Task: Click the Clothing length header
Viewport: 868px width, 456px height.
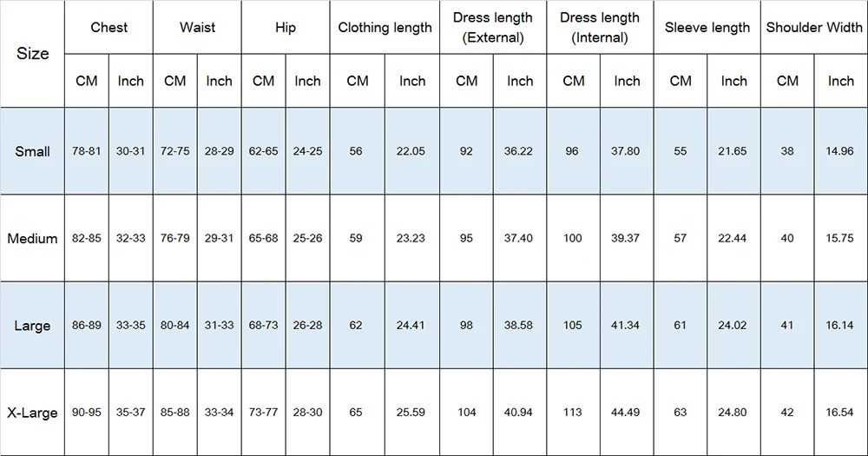Action: (385, 27)
